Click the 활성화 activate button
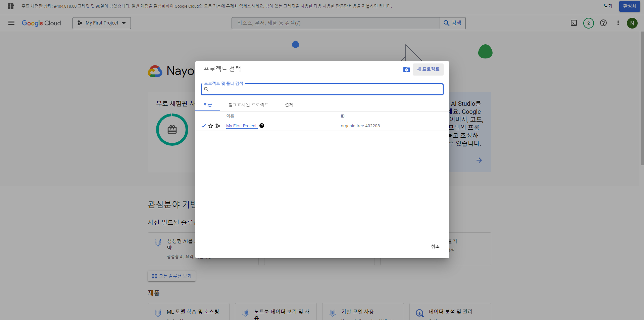 click(630, 6)
